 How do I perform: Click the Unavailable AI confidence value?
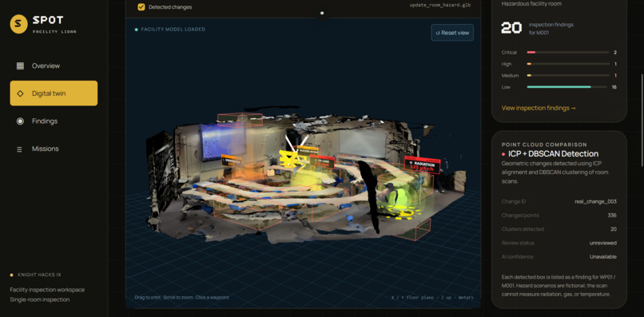tap(603, 257)
